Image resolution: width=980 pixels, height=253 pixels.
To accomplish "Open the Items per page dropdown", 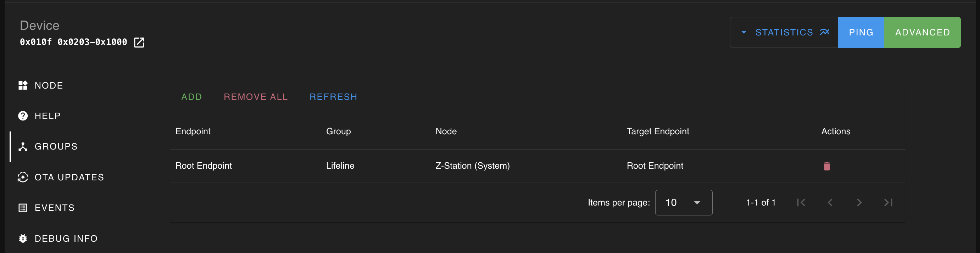I will click(683, 202).
